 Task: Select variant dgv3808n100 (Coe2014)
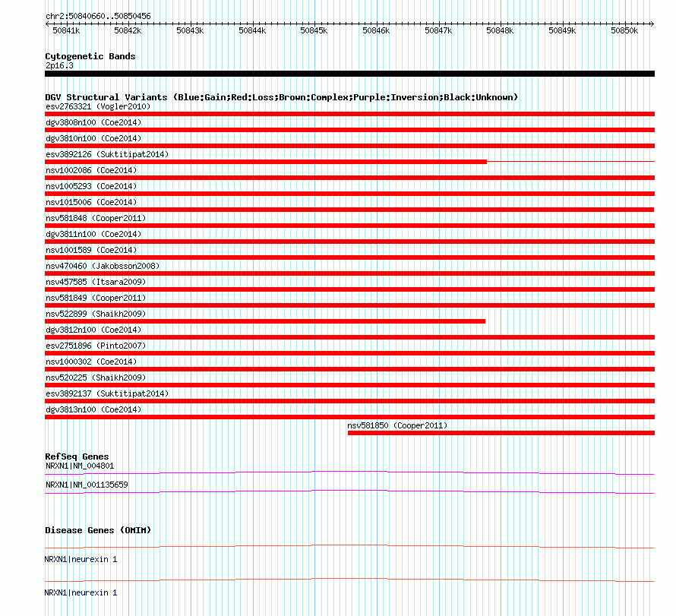93,123
